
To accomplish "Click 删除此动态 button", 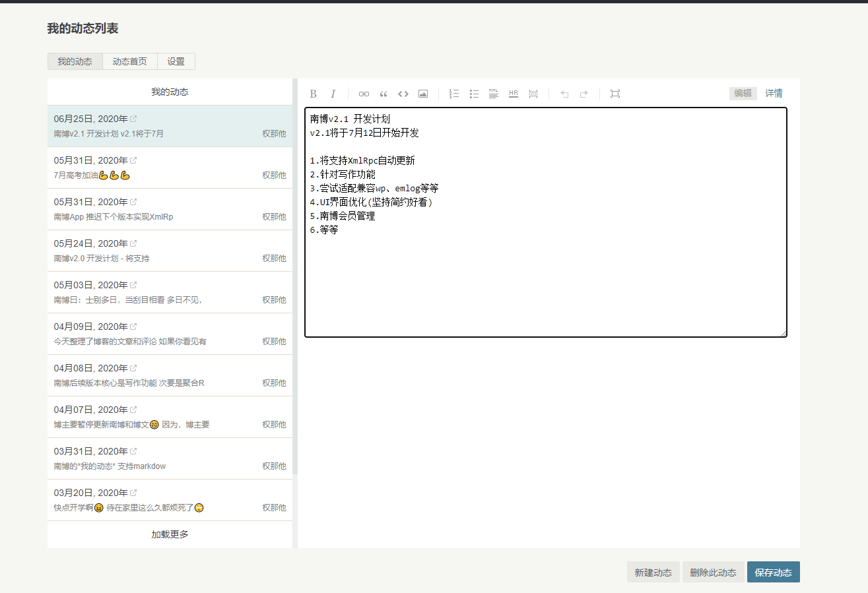I will click(714, 573).
